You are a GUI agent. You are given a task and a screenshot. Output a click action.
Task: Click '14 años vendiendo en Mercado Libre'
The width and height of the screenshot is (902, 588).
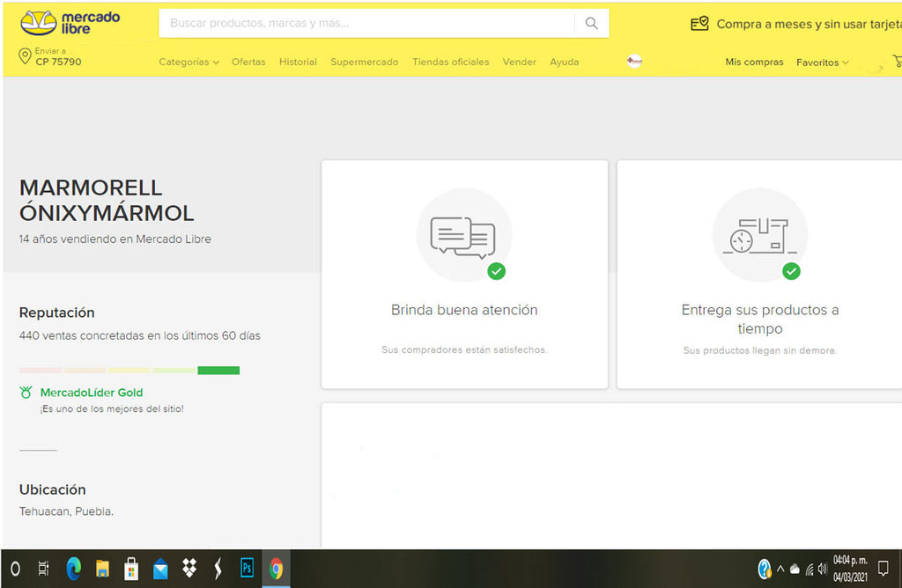click(115, 239)
